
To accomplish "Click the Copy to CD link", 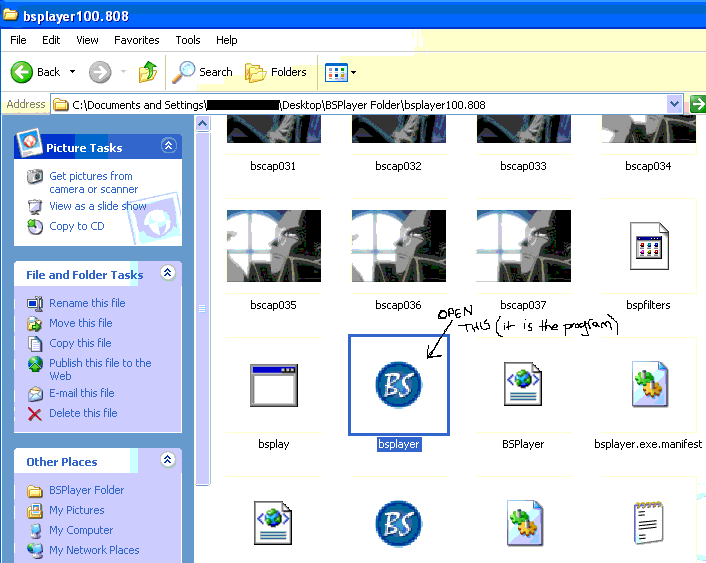I will (77, 226).
